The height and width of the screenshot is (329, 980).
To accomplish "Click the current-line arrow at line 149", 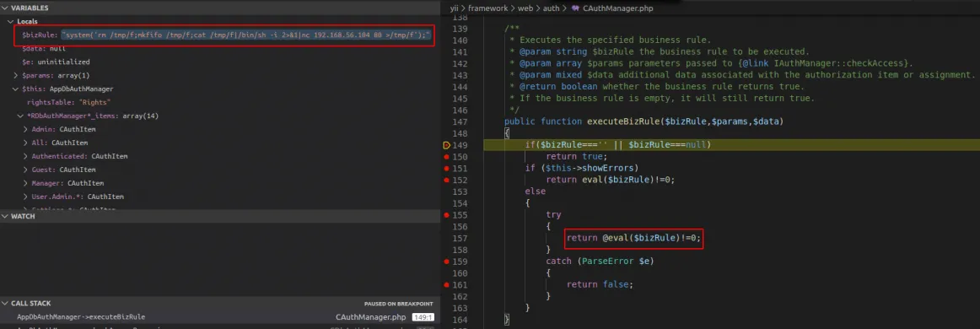I will click(446, 145).
